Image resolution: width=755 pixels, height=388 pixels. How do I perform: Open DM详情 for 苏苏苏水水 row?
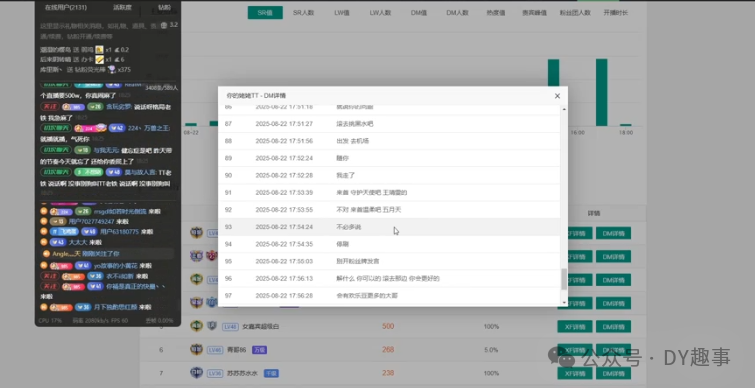tap(613, 373)
